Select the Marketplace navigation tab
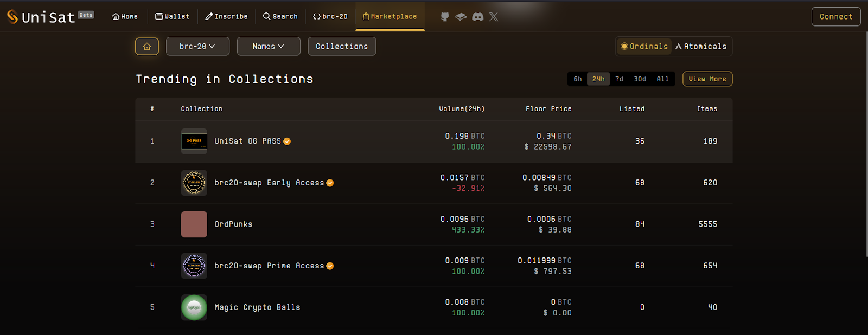The width and height of the screenshot is (868, 335). (x=390, y=17)
